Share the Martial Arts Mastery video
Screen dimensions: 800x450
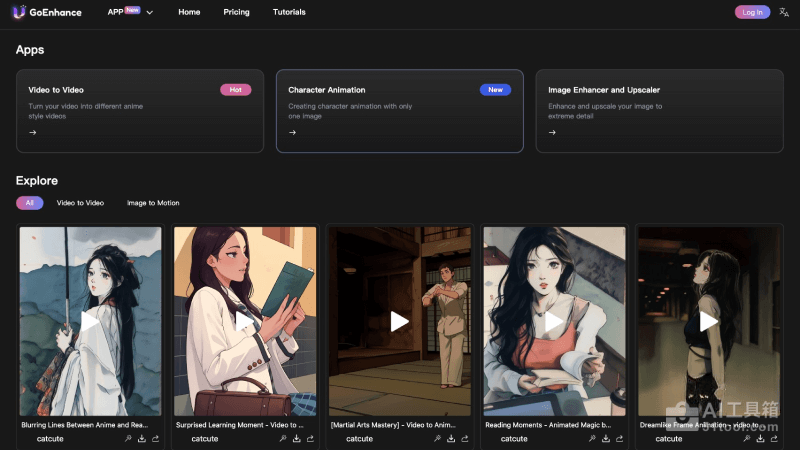coord(465,438)
